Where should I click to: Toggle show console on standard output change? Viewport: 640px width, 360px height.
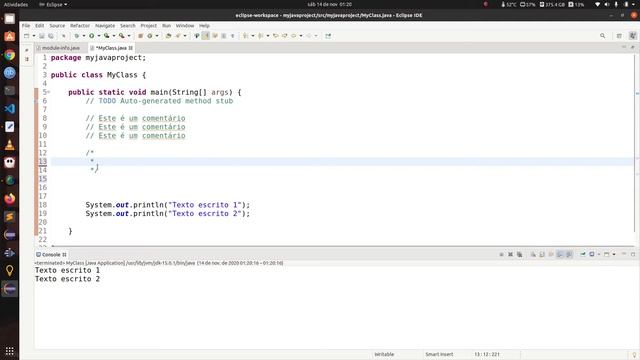560,254
